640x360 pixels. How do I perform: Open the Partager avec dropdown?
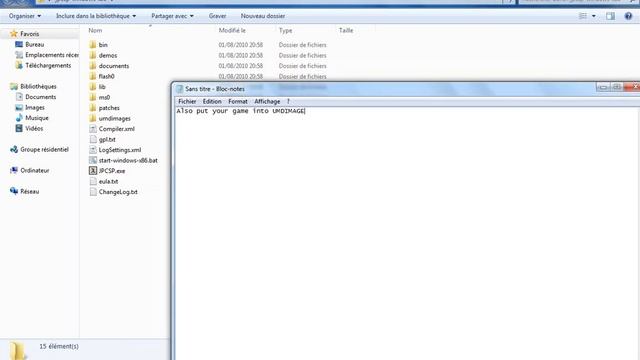pyautogui.click(x=172, y=16)
